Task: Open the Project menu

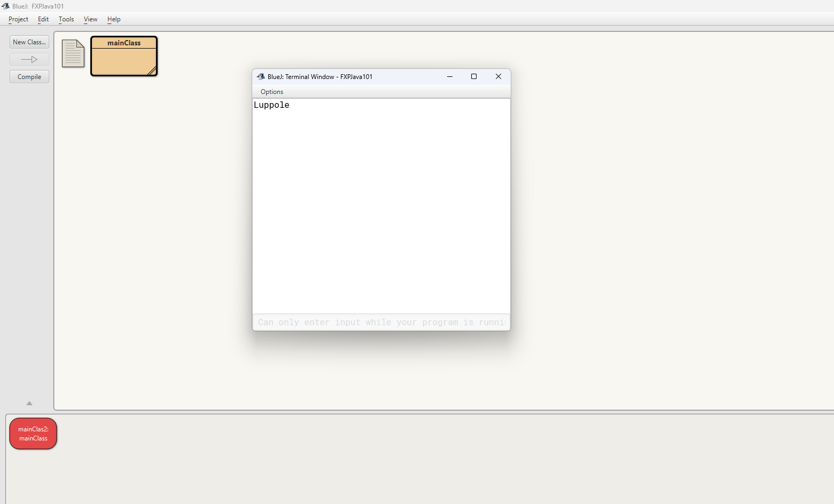Action: pyautogui.click(x=18, y=19)
